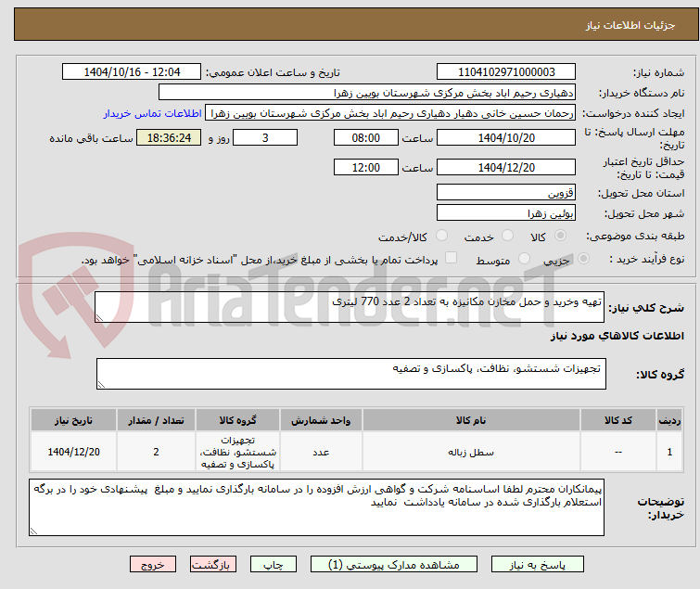Click the پاسخ به نیاز button
Image resolution: width=700 pixels, height=589 pixels.
[x=538, y=565]
